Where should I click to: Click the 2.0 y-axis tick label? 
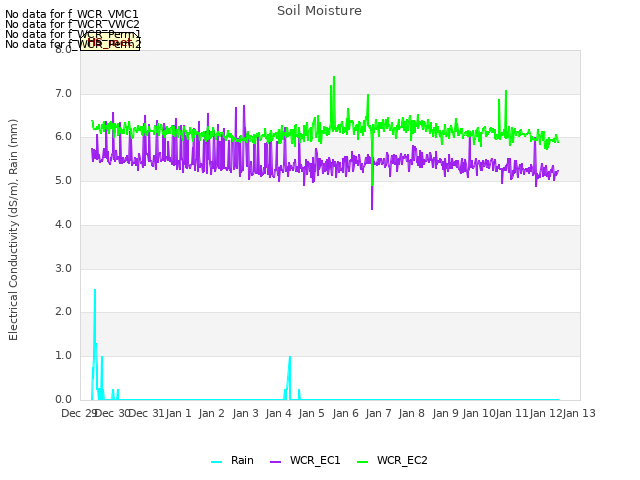pos(63,312)
